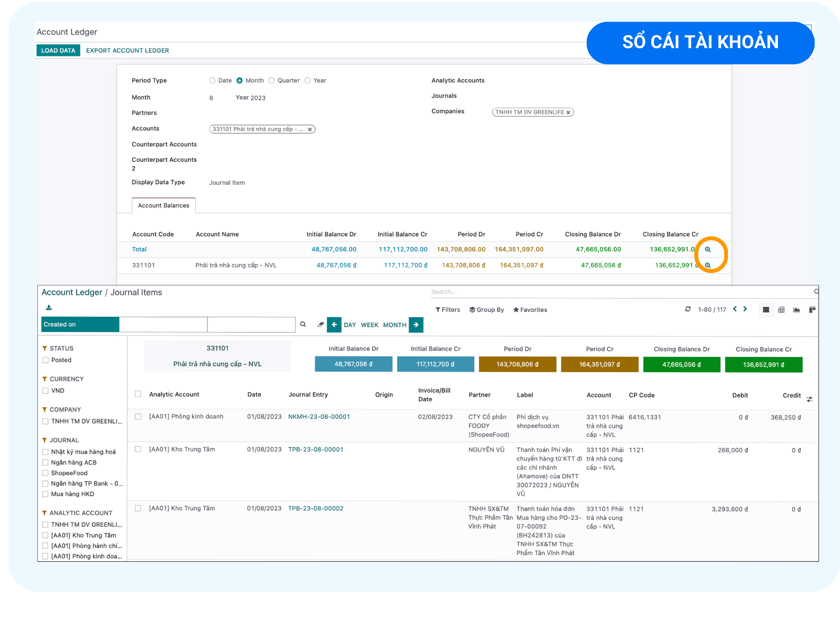Open journal entry NKMH-23-08-00001

click(319, 417)
